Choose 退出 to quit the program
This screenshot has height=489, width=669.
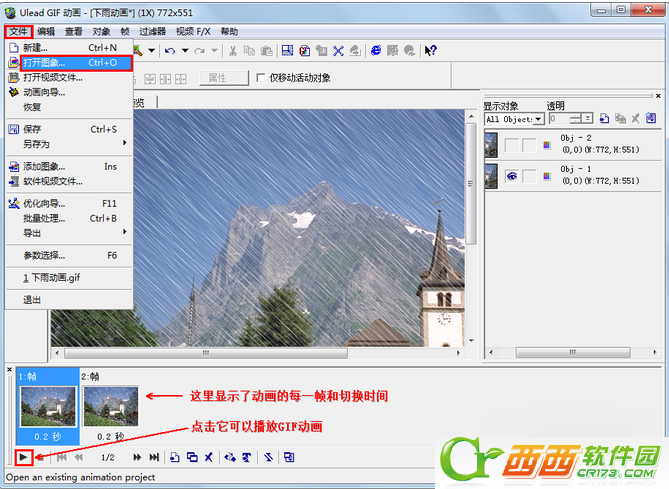[69, 300]
